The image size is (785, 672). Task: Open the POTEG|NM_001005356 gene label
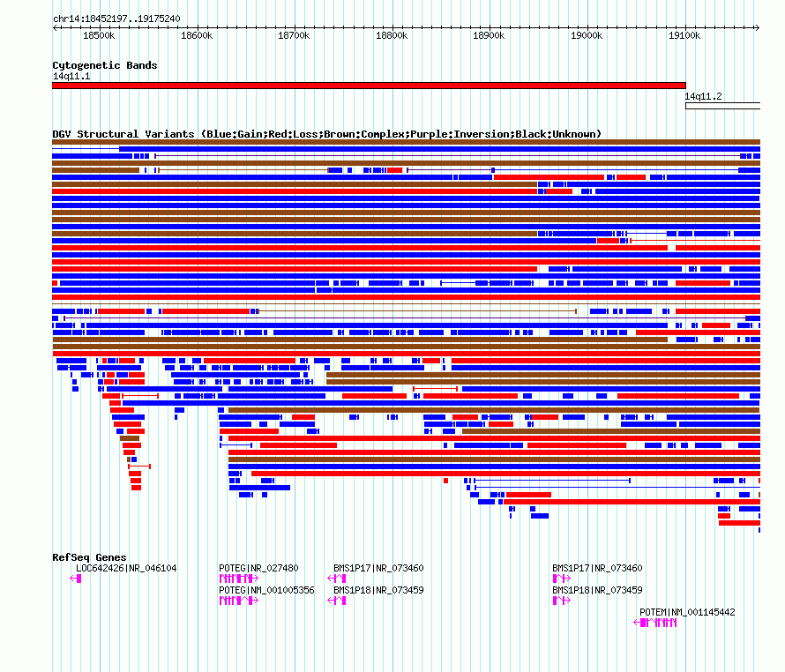[267, 590]
